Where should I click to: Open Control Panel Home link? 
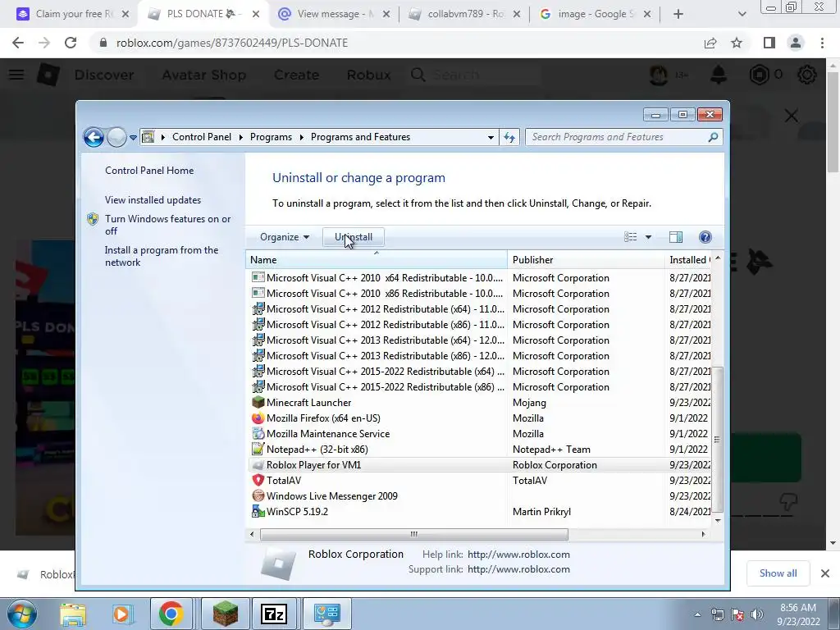(149, 171)
